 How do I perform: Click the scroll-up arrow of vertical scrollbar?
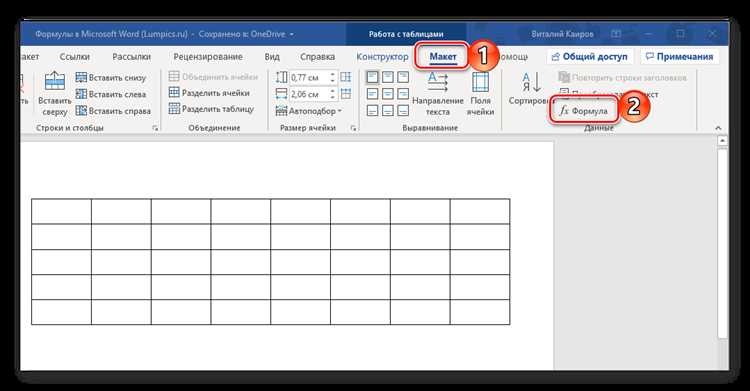722,141
